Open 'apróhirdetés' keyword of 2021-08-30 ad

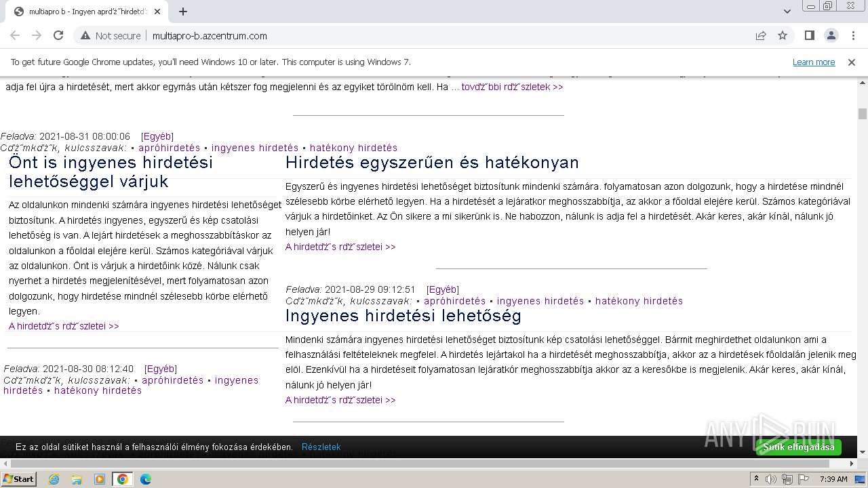(173, 380)
